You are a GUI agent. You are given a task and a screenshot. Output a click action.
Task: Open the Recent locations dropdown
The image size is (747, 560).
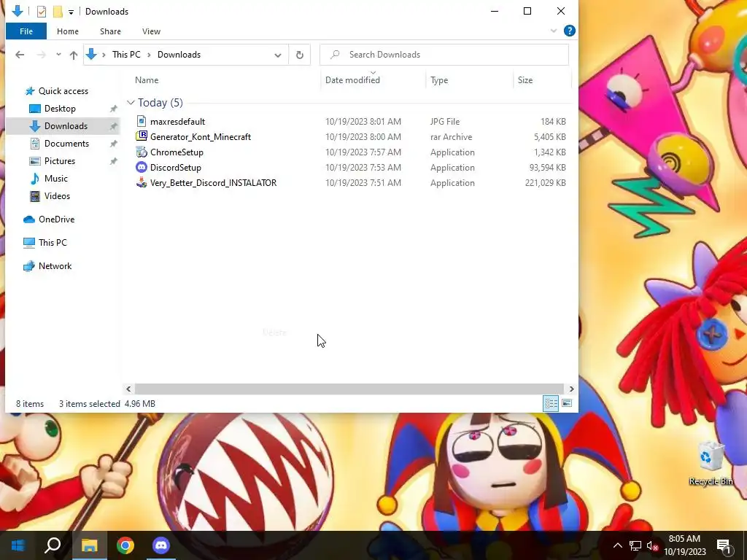pyautogui.click(x=58, y=55)
